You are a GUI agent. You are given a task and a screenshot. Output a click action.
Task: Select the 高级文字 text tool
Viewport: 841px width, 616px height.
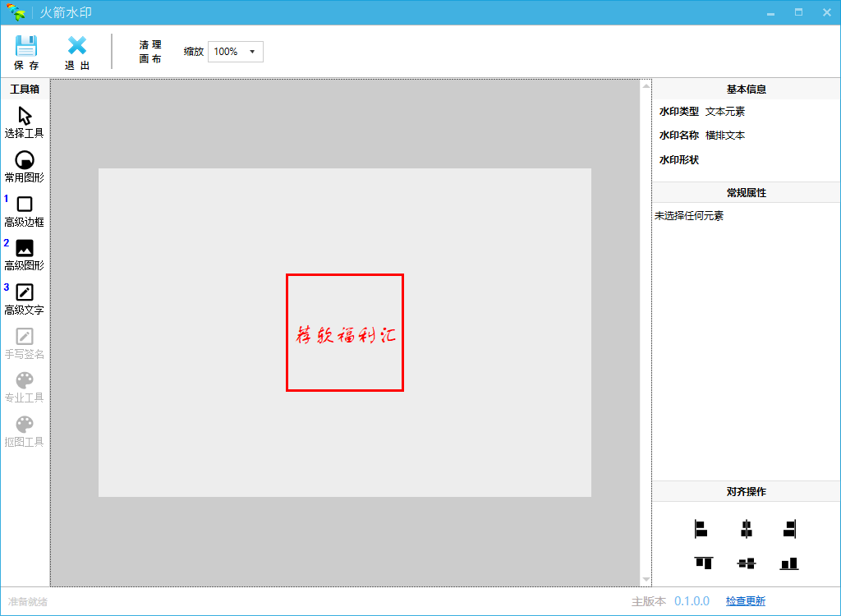tap(25, 300)
